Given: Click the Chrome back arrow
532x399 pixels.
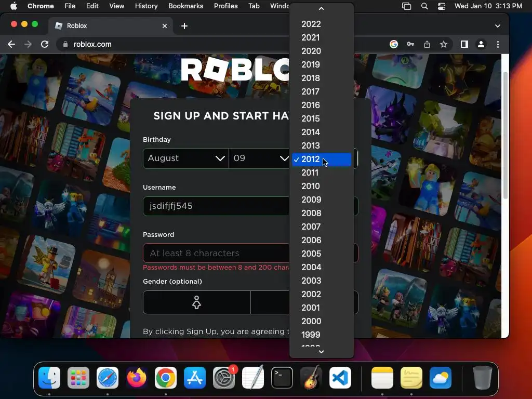Looking at the screenshot, I should coord(11,45).
